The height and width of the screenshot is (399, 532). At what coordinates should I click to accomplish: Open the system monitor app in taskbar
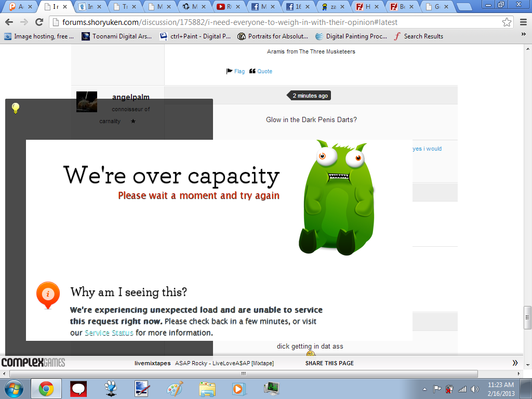(271, 389)
